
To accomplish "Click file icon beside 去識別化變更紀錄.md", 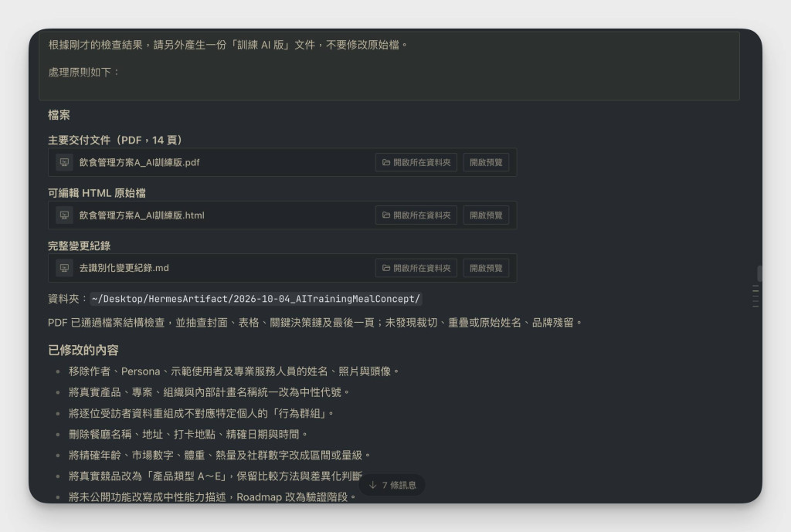I will tap(64, 268).
